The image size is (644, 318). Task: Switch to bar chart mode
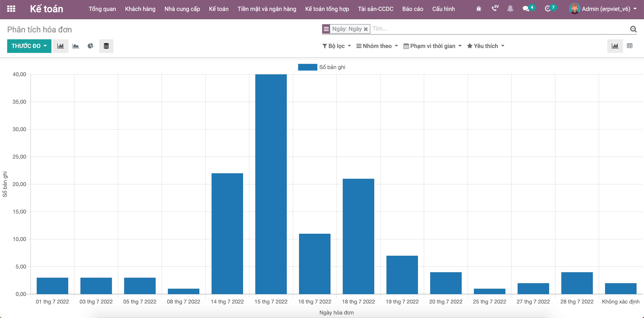click(x=61, y=46)
